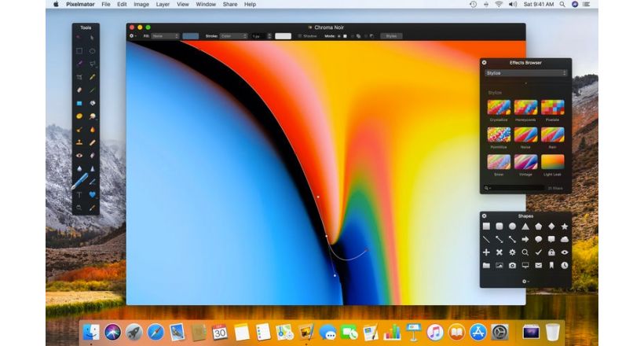Open Spotlight search in menu bar
The height and width of the screenshot is (346, 644).
pyautogui.click(x=562, y=4)
